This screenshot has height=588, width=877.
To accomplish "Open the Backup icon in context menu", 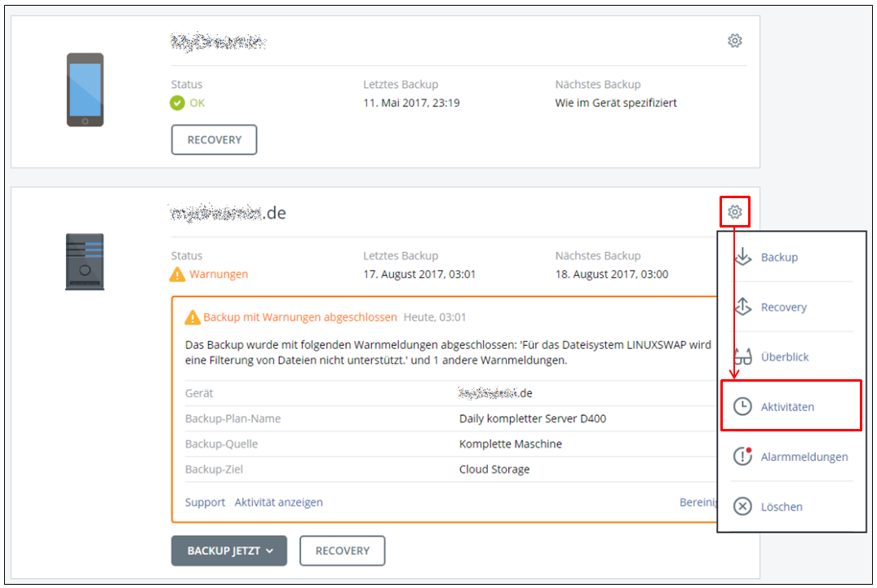I will point(743,257).
